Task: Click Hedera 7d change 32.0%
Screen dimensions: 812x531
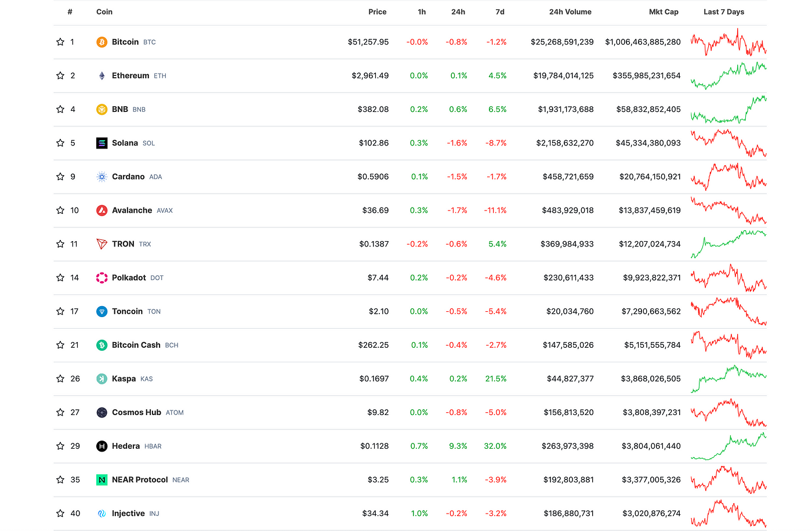Action: (495, 446)
